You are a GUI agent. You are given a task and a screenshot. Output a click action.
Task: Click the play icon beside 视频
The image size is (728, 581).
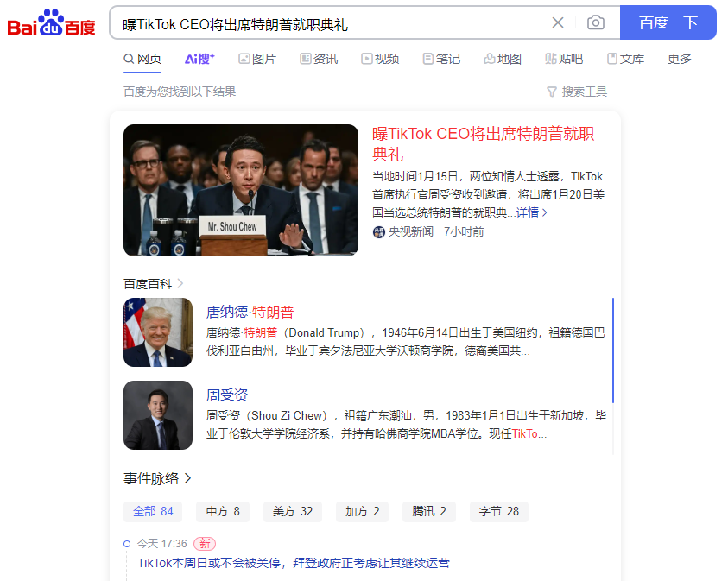tap(367, 59)
